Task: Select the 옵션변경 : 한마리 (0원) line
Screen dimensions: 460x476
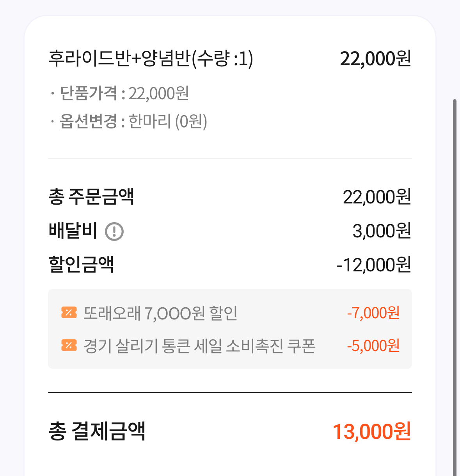Action: coord(129,121)
